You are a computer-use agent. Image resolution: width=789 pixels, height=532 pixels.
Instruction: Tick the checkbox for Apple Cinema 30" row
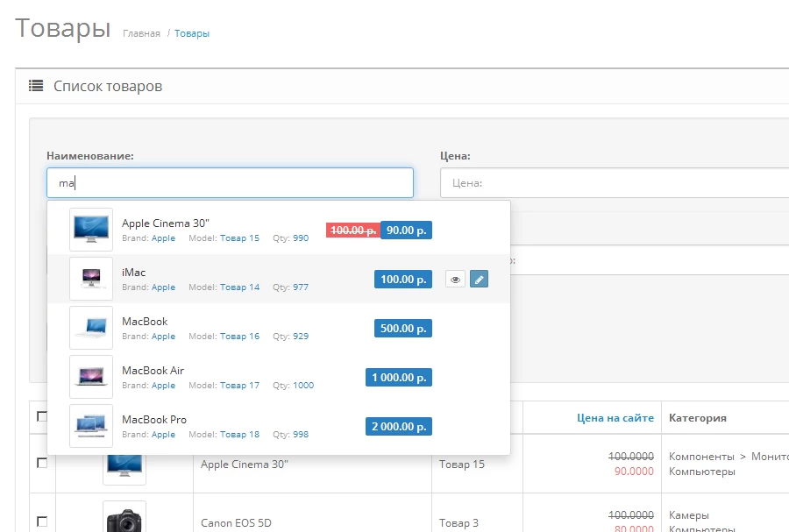coord(42,463)
